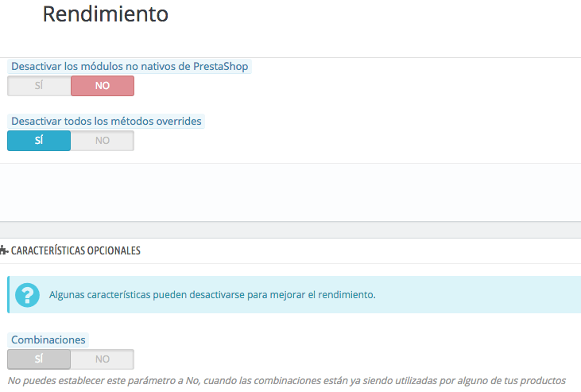Click the 'Desactivar todos los métodos overrides' label
Screen dimensions: 581x392
tap(106, 122)
